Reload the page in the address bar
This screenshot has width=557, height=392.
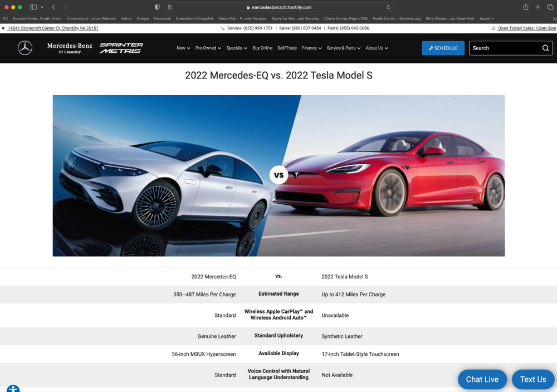point(388,7)
